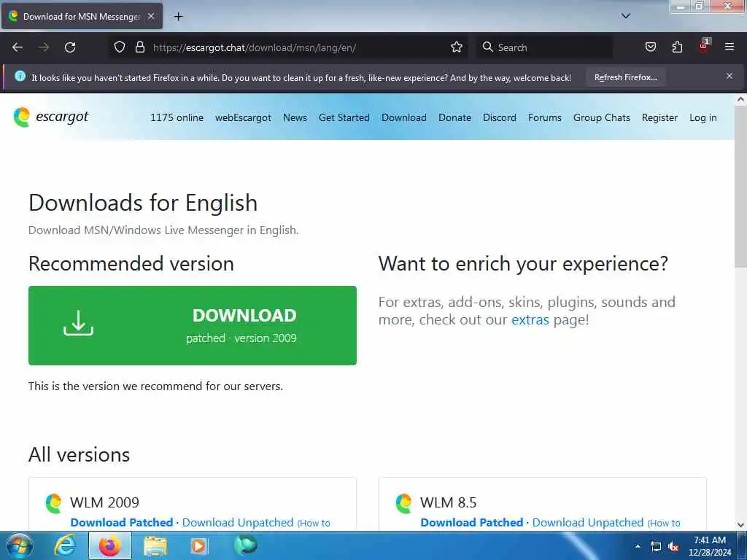Reload the current page
The height and width of the screenshot is (560, 747).
click(x=70, y=47)
